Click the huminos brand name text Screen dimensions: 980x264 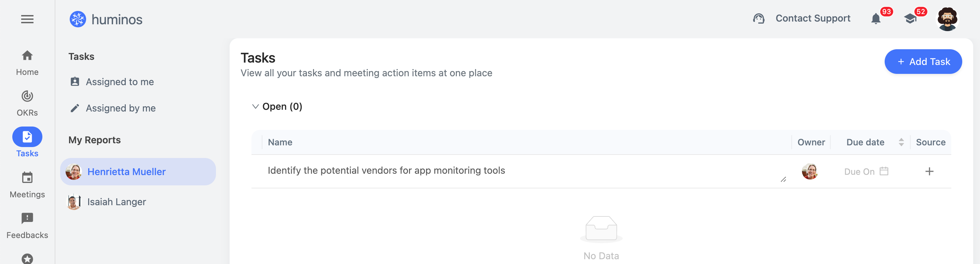pyautogui.click(x=117, y=19)
